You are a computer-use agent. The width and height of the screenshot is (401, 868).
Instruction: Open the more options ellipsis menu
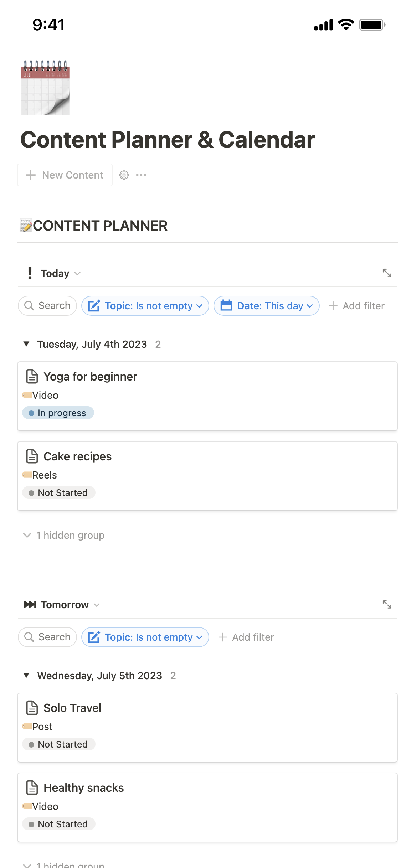tap(141, 175)
